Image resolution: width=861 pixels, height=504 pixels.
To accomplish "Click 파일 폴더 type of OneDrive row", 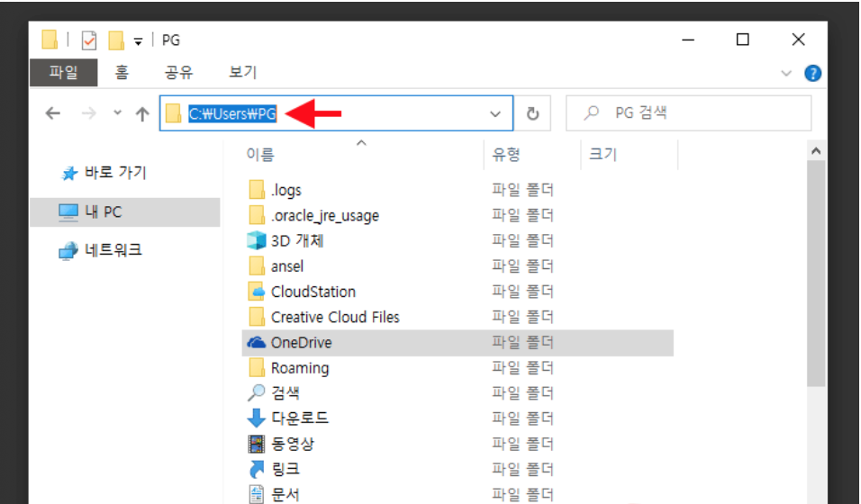I will (522, 342).
